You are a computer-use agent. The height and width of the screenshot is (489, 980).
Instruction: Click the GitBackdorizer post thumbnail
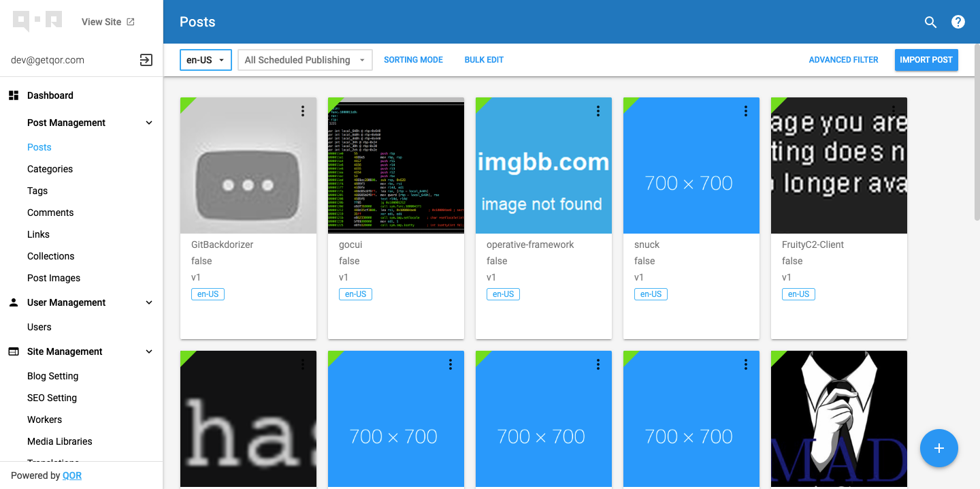pos(248,165)
